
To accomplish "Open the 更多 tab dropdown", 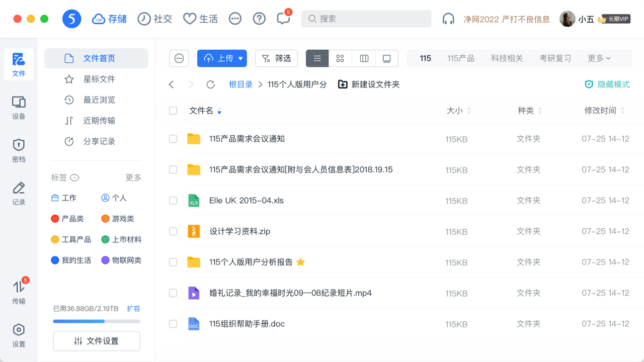I will 599,58.
